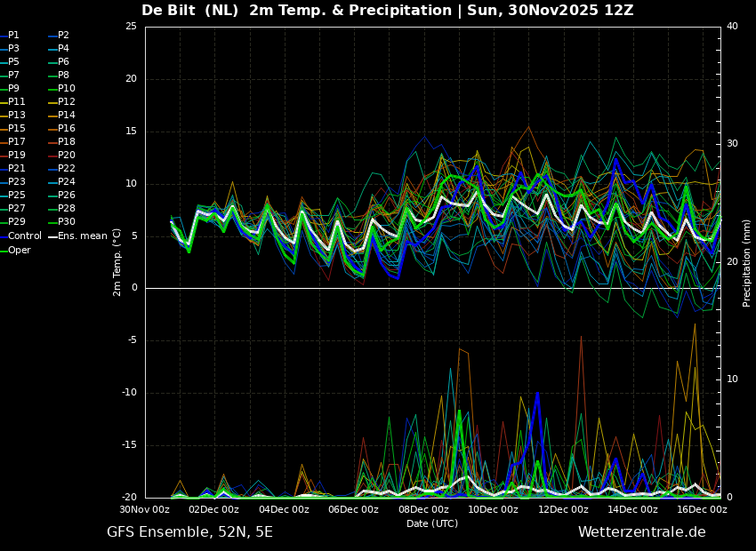756x551 pixels.
Task: Select the Ens. mean legend entry
Action: pos(82,236)
